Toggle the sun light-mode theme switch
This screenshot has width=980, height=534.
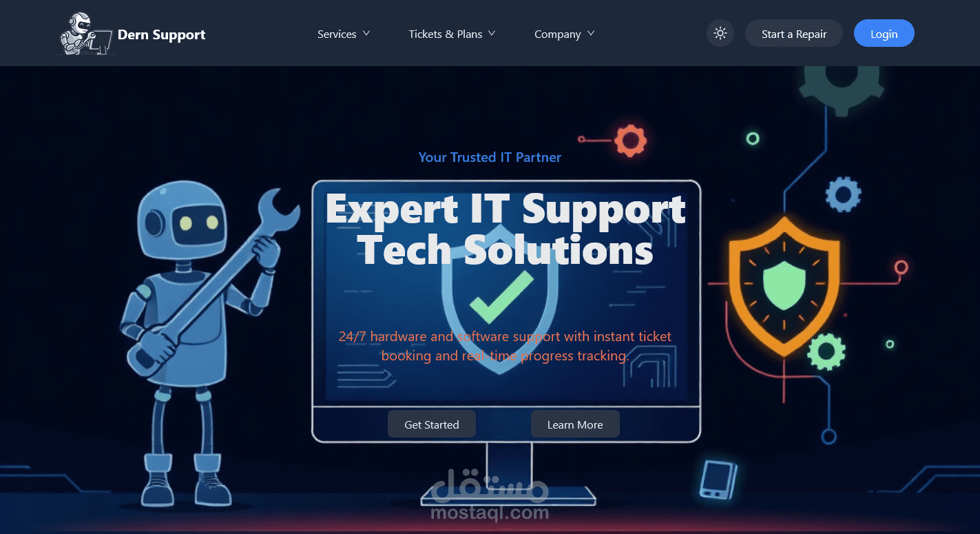coord(720,33)
